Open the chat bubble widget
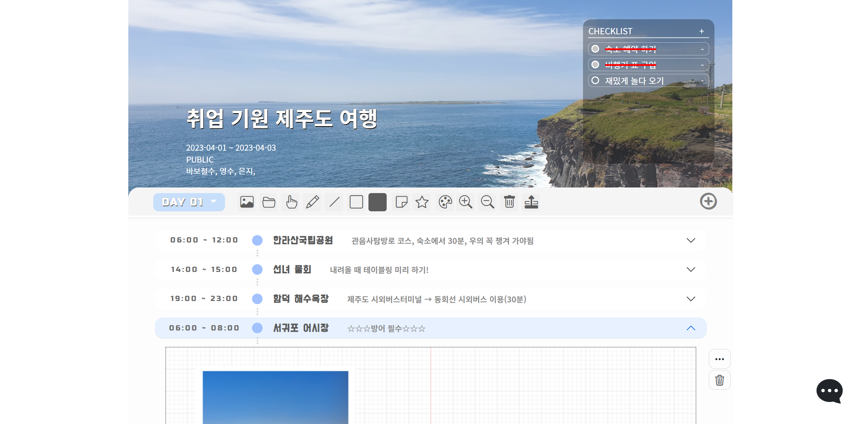This screenshot has width=868, height=424. tap(829, 391)
